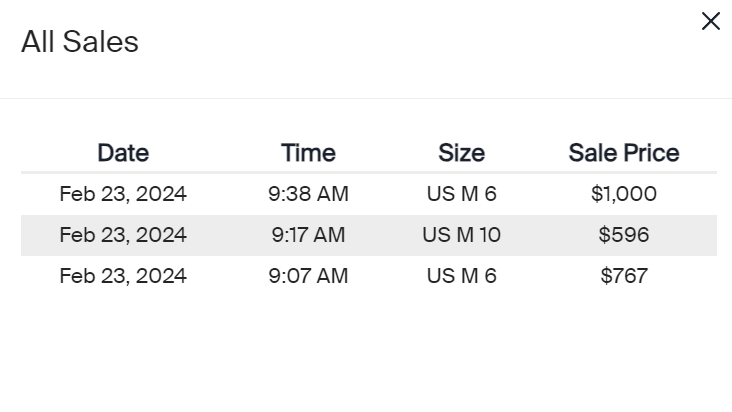Close the All Sales dialog
The image size is (732, 412).
(711, 21)
